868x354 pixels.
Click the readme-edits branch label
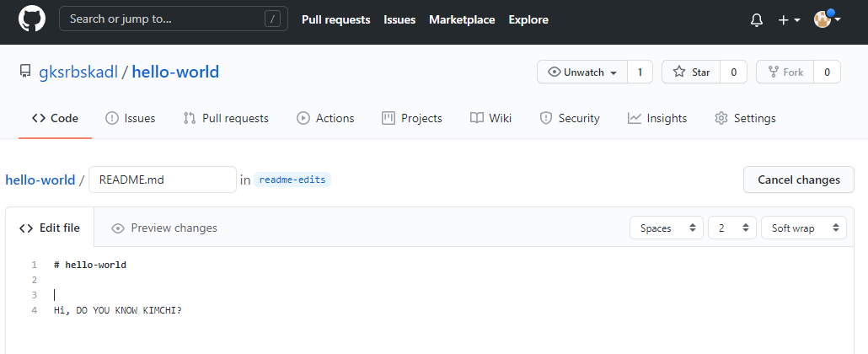click(292, 180)
